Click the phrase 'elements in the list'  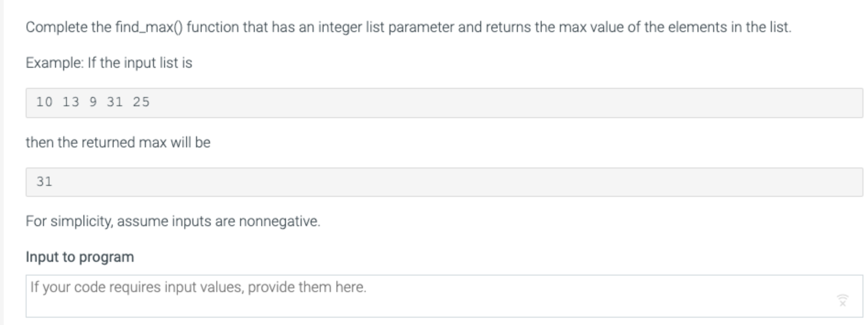coord(729,27)
